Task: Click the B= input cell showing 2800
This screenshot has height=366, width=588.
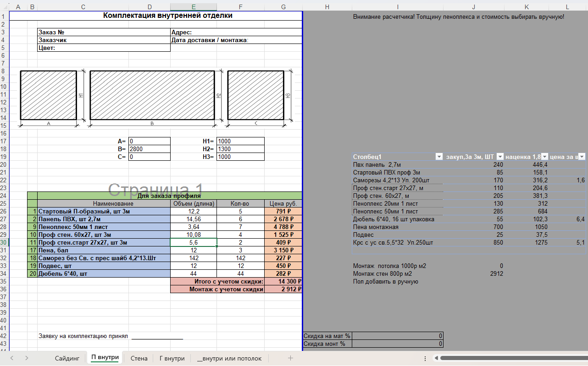Action: click(150, 149)
